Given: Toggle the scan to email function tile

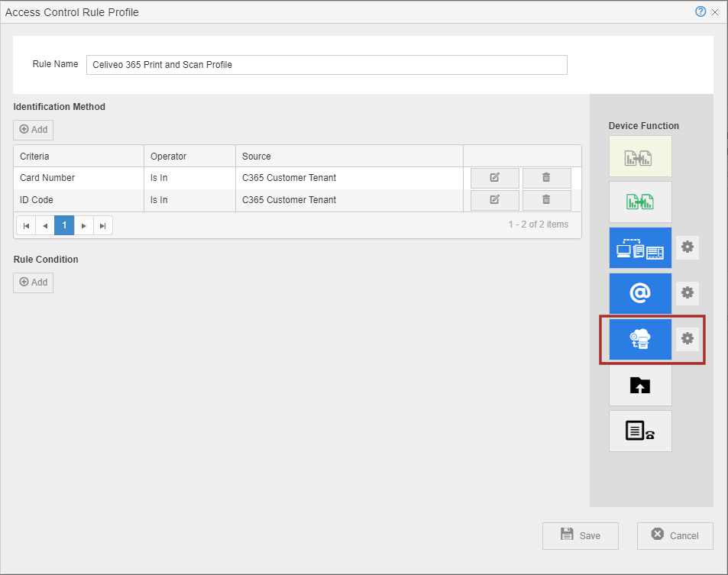Looking at the screenshot, I should [x=640, y=293].
